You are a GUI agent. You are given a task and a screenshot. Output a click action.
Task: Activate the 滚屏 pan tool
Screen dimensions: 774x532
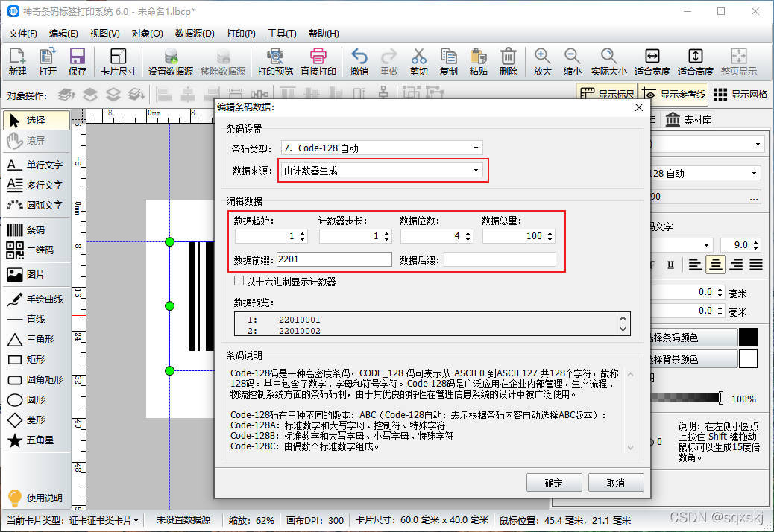36,141
